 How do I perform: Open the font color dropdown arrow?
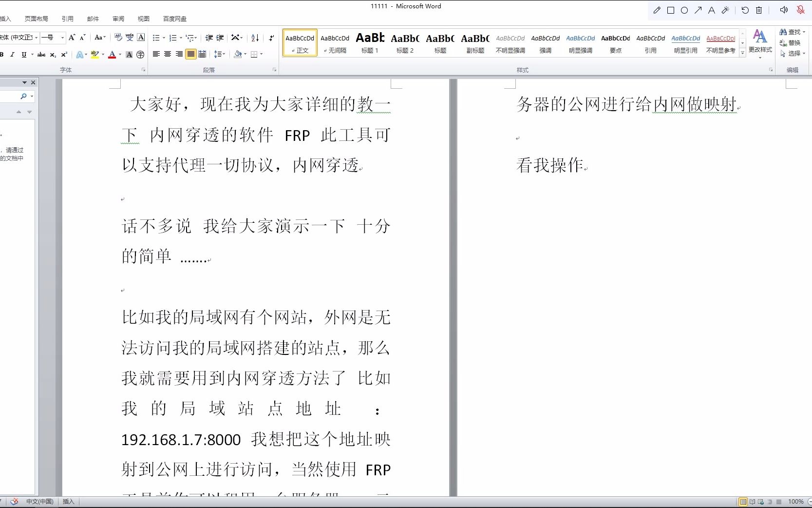[120, 55]
